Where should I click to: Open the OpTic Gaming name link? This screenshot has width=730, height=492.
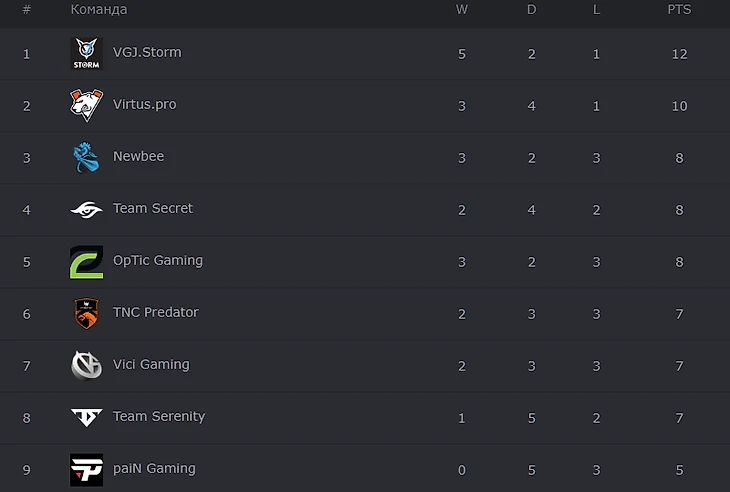click(x=158, y=261)
